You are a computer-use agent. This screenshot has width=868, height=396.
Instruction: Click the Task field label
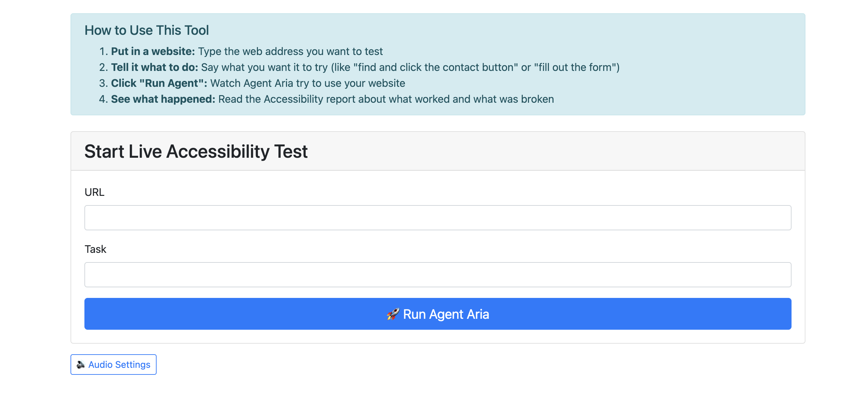pos(95,249)
